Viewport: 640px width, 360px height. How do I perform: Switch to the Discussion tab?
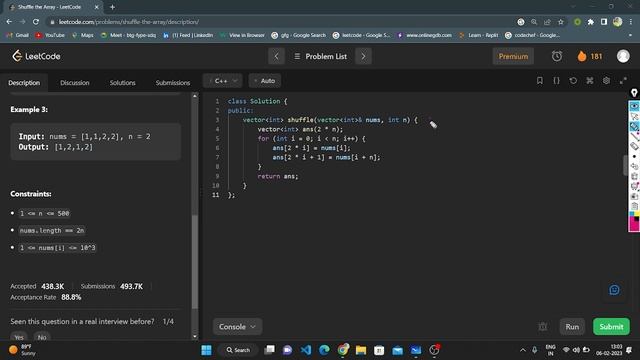coord(75,82)
